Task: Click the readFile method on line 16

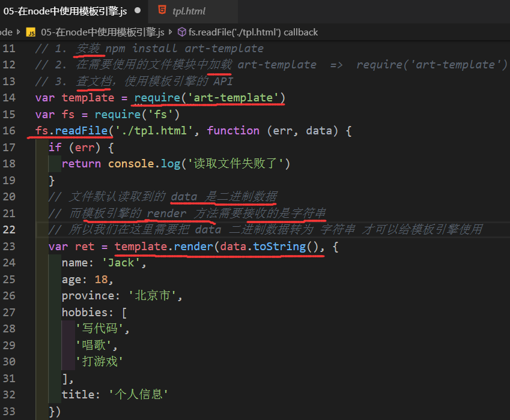Action: 81,131
